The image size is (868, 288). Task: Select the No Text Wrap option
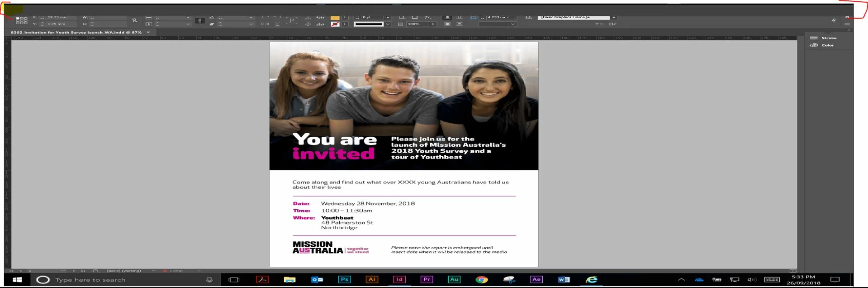pyautogui.click(x=447, y=17)
